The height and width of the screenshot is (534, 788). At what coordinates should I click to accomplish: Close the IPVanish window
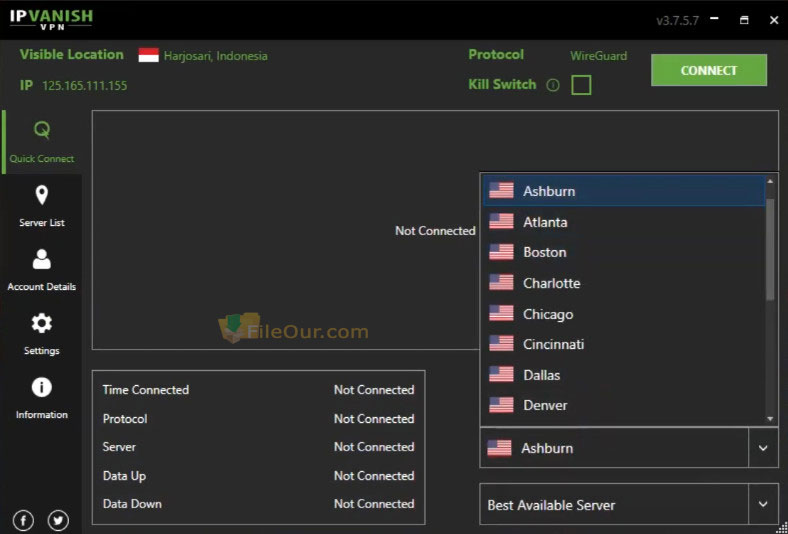(774, 20)
